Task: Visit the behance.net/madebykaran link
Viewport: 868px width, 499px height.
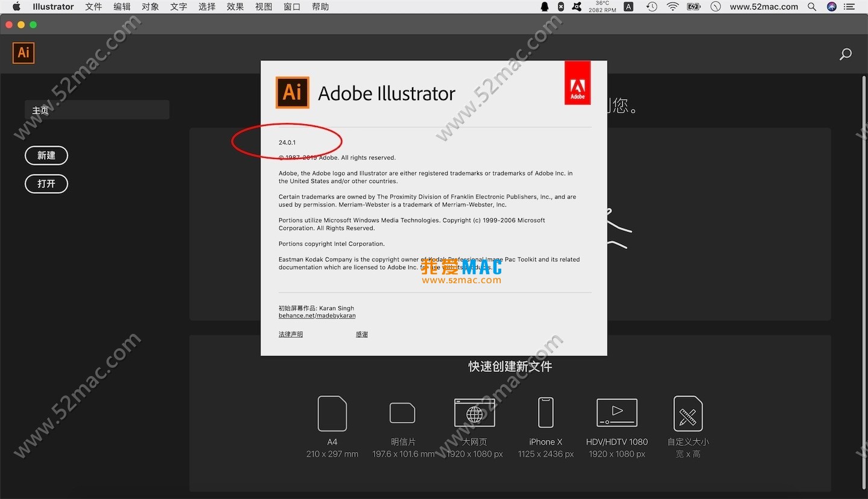Action: coord(317,315)
